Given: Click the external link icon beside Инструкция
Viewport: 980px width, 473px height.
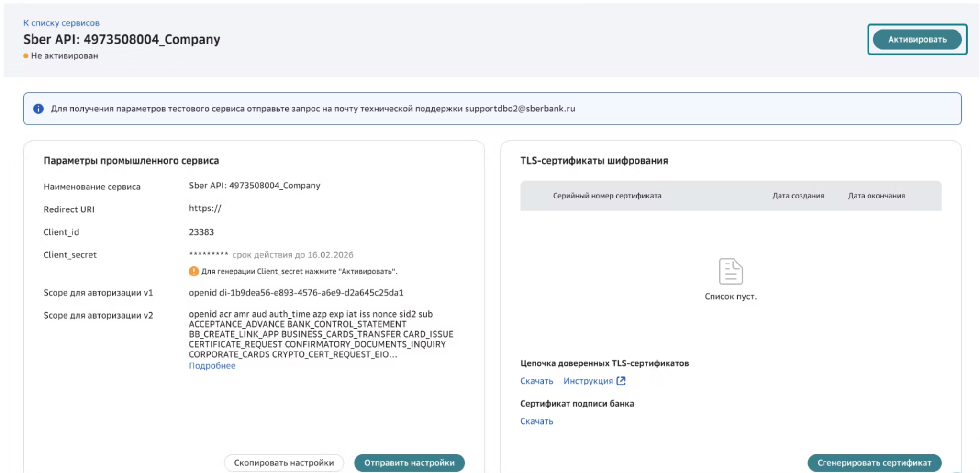Looking at the screenshot, I should point(621,381).
